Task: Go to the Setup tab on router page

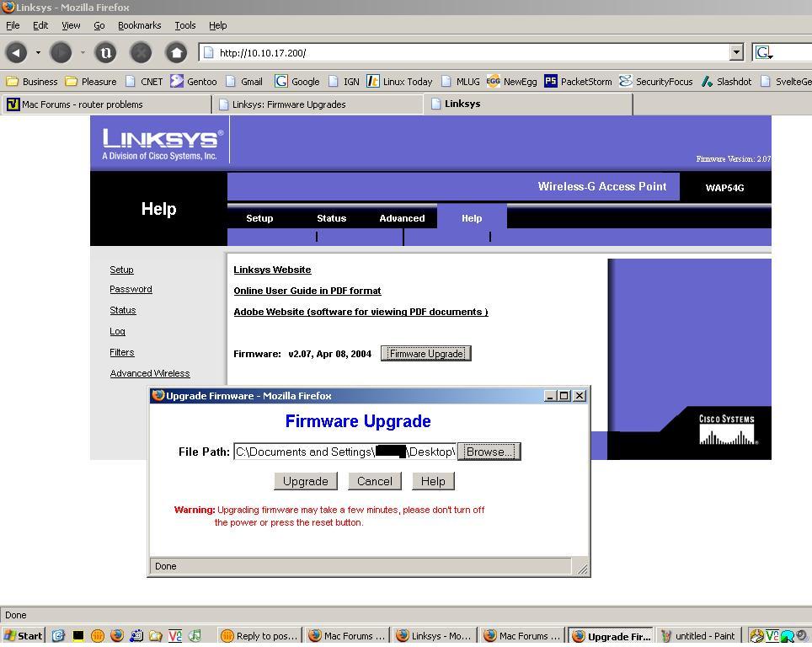Action: pyautogui.click(x=259, y=218)
